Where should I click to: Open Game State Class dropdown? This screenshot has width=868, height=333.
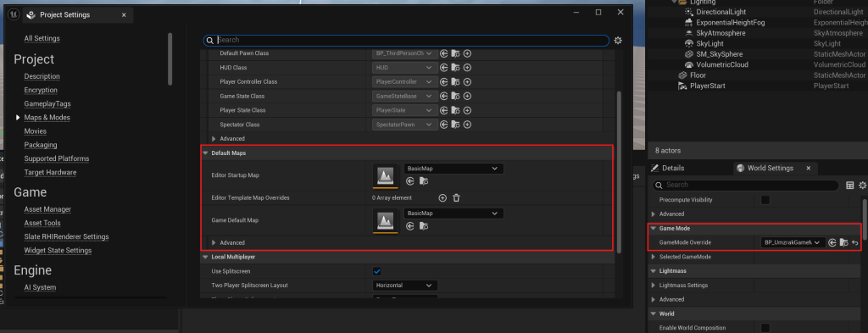tap(404, 97)
